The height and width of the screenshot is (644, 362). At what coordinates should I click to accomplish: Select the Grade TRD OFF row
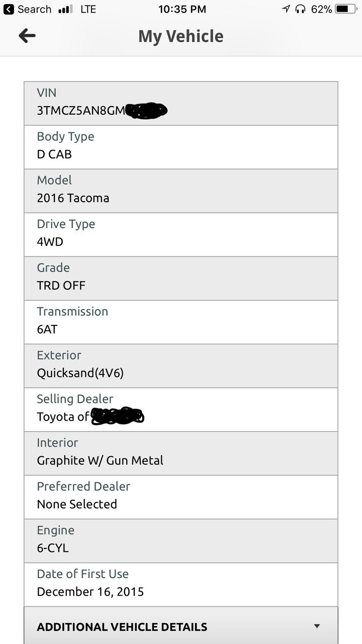(x=181, y=278)
